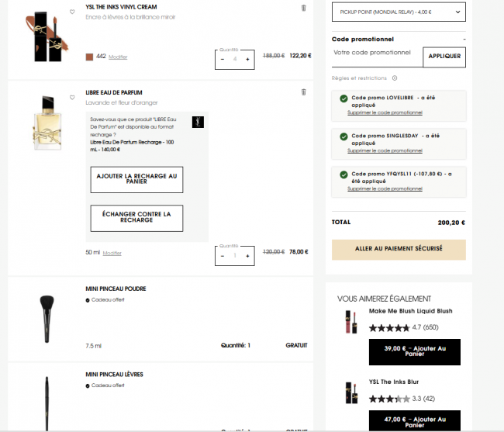
Task: Select shade 442 color swatch
Action: coord(90,57)
